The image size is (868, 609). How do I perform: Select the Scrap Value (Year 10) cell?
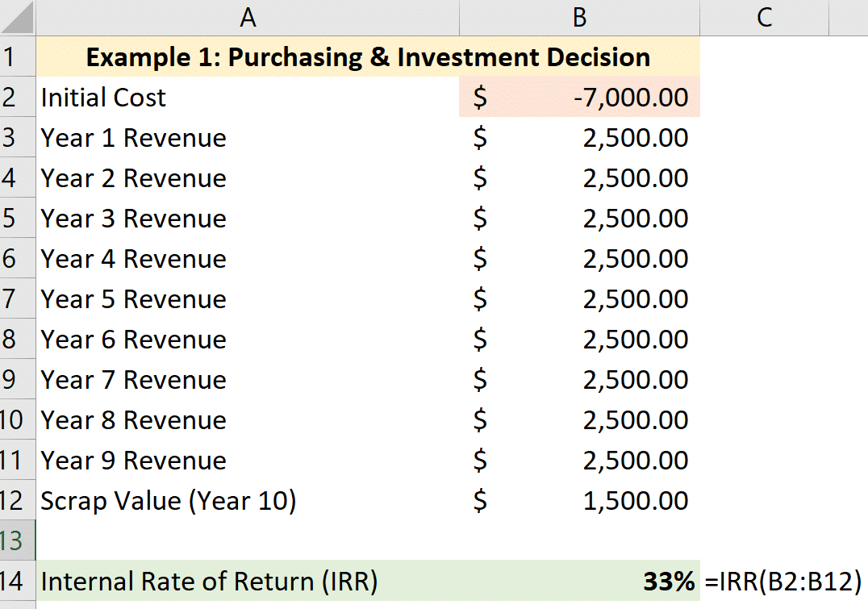tap(161, 500)
